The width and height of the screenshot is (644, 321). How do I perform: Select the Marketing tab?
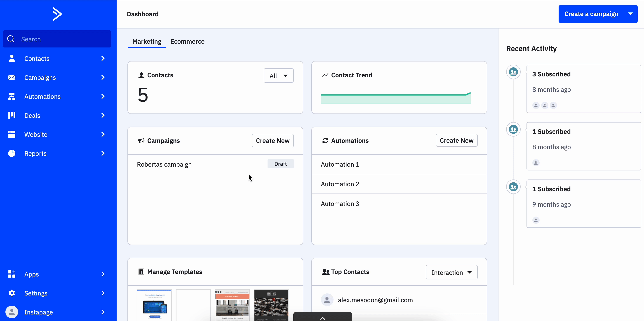tap(147, 42)
